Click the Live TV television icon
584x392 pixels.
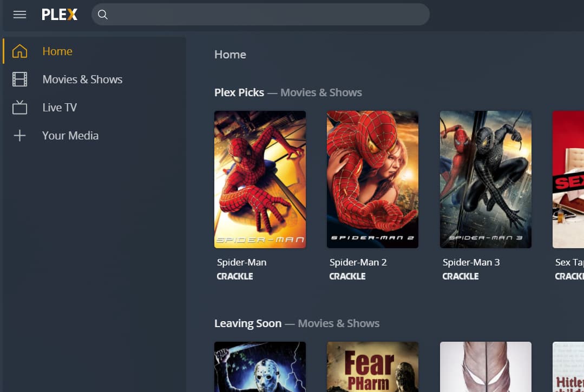coord(19,108)
